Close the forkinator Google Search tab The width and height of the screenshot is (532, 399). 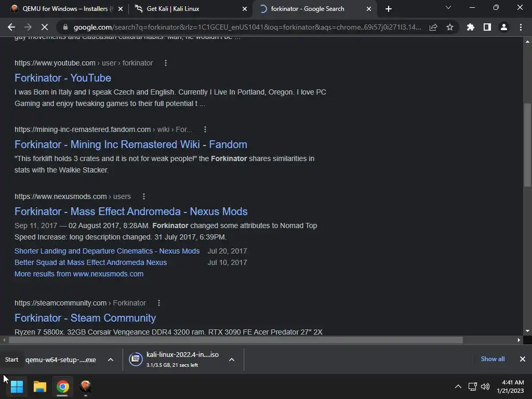pyautogui.click(x=369, y=9)
